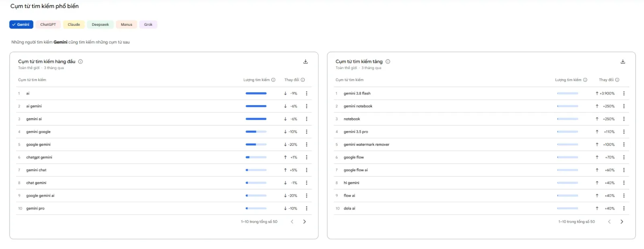Open more options for the 'hi gemini' row
Viewport: 644px width, 249px height.
[x=624, y=183]
